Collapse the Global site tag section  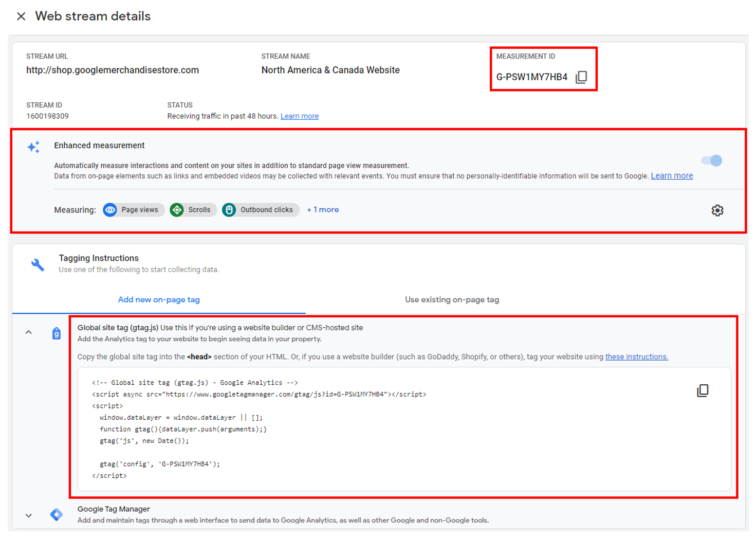29,332
